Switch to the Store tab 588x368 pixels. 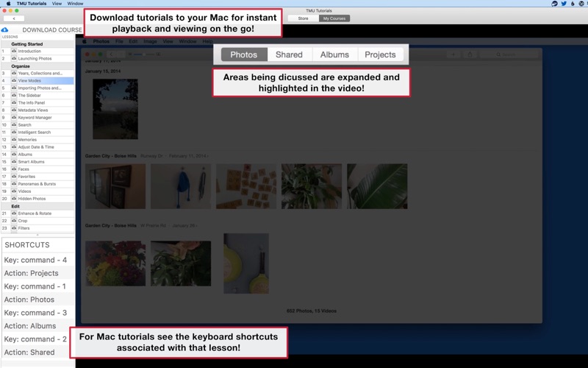(303, 18)
